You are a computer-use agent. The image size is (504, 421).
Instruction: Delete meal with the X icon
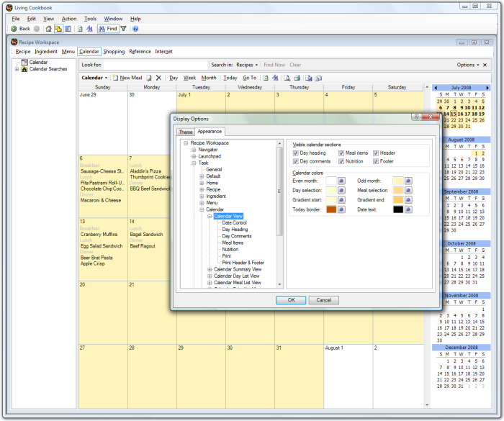click(158, 78)
